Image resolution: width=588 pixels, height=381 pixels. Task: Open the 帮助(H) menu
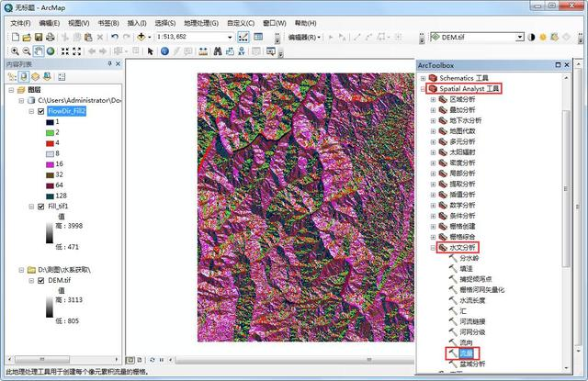pos(305,23)
